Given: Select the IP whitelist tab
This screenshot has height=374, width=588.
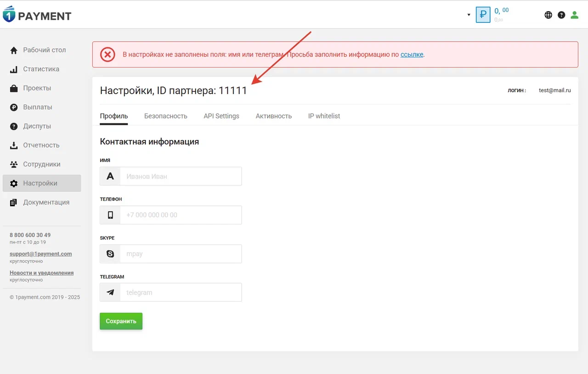Looking at the screenshot, I should click(324, 116).
